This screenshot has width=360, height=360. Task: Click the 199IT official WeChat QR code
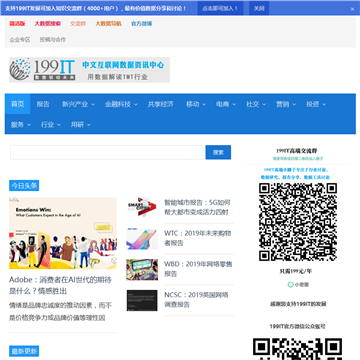298,349
